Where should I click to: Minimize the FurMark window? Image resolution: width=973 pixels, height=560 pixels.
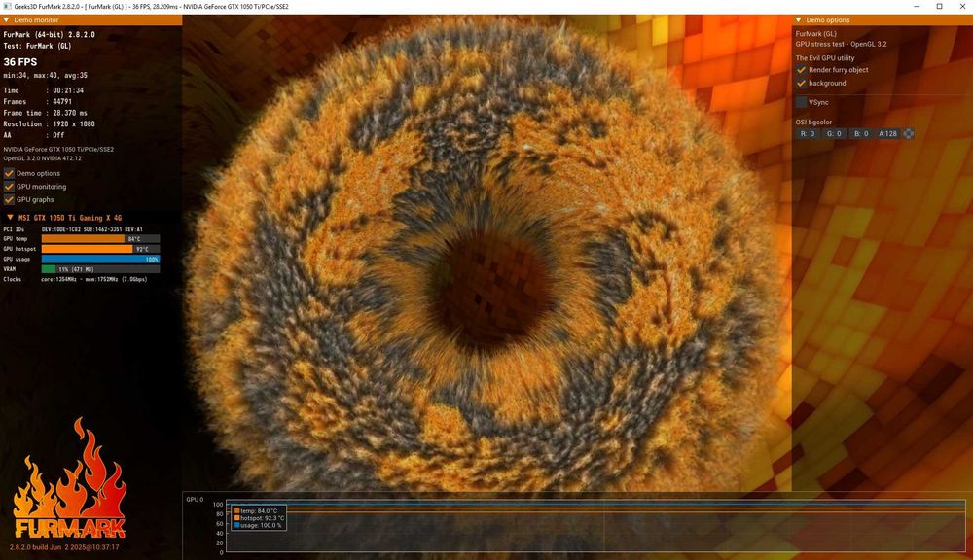click(x=917, y=6)
